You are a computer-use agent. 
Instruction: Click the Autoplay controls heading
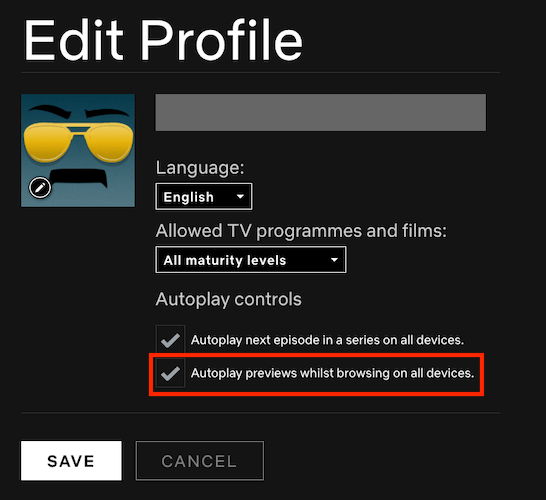pos(229,299)
